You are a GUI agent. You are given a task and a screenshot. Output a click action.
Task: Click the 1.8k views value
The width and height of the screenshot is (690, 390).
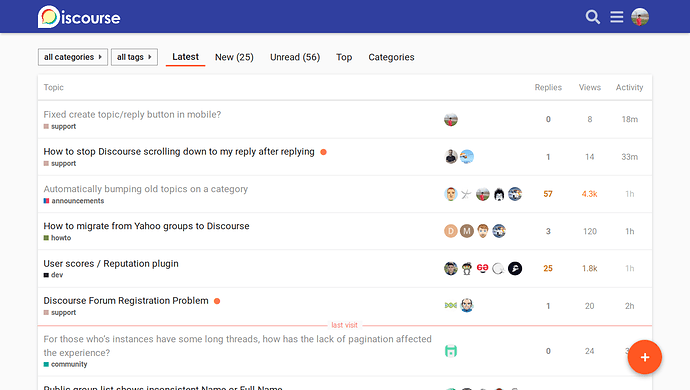pos(590,268)
